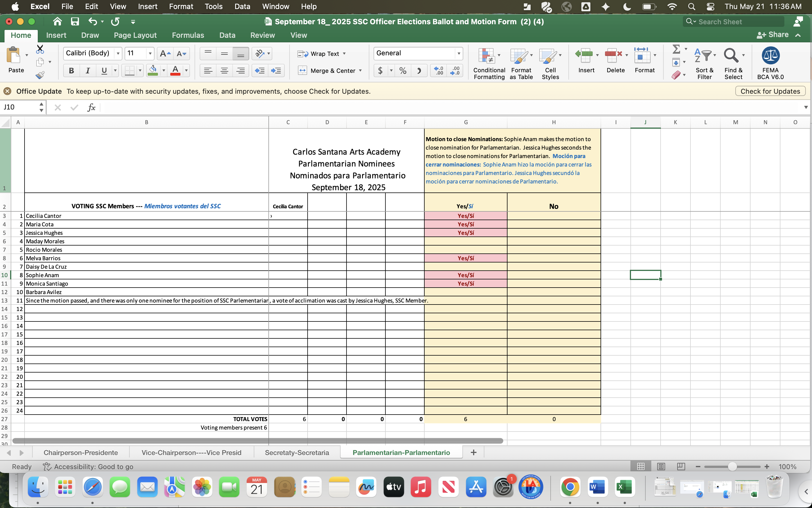Click the Check for Updates button
The image size is (812, 508).
[770, 91]
